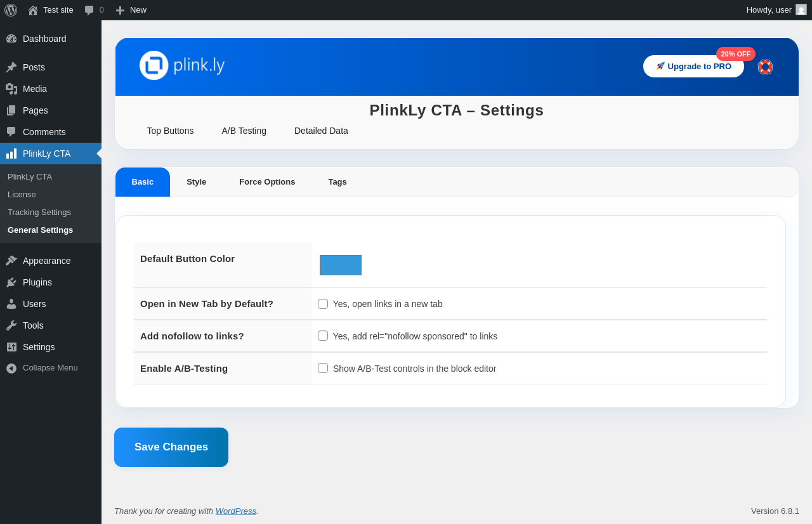Click the Appearance paintbrush icon
Viewport: 812px width, 524px height.
click(11, 261)
